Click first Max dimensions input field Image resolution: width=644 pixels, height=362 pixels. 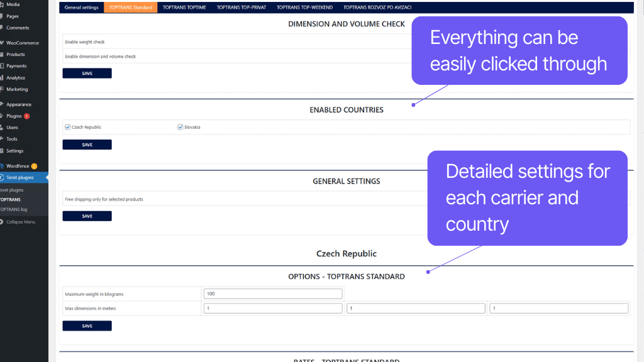tap(273, 308)
